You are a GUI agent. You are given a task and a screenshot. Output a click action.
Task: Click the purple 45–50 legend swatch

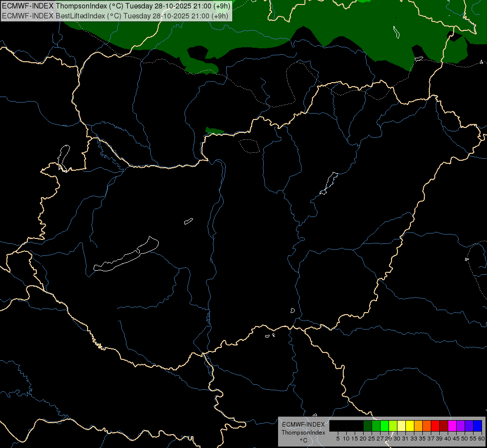[461, 426]
